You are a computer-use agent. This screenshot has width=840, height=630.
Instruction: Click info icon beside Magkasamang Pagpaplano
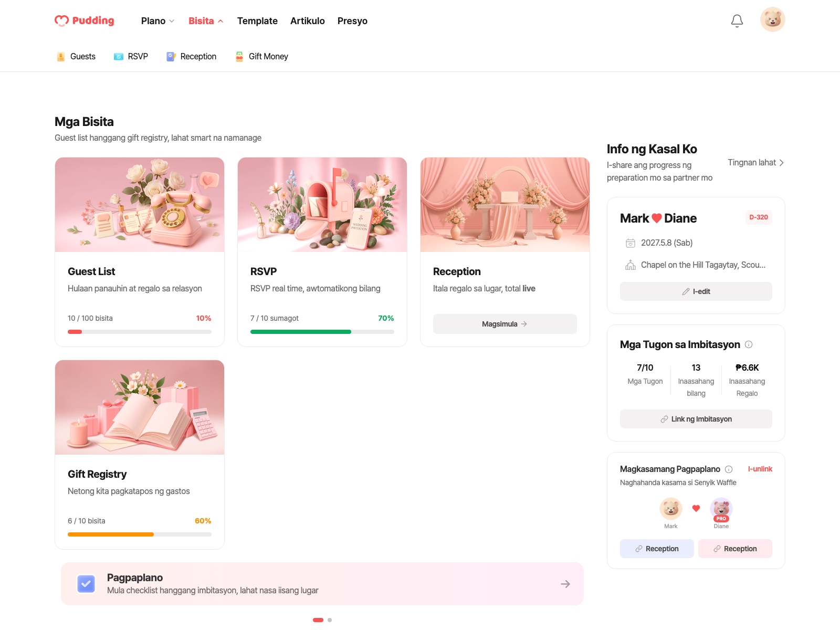[x=729, y=469]
